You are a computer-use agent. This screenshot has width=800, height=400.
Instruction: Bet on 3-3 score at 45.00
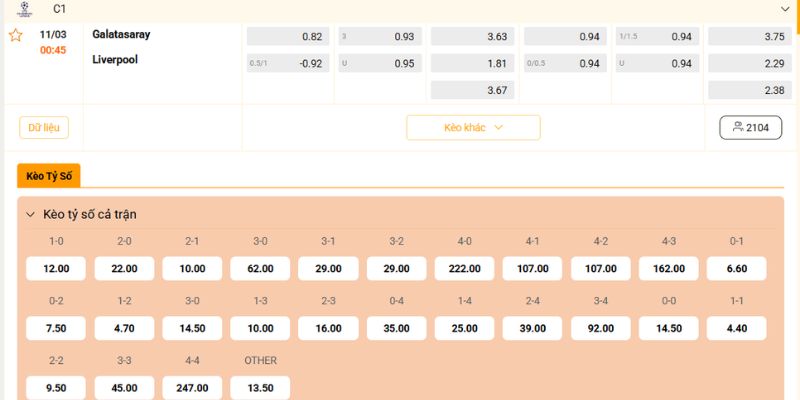pyautogui.click(x=124, y=388)
